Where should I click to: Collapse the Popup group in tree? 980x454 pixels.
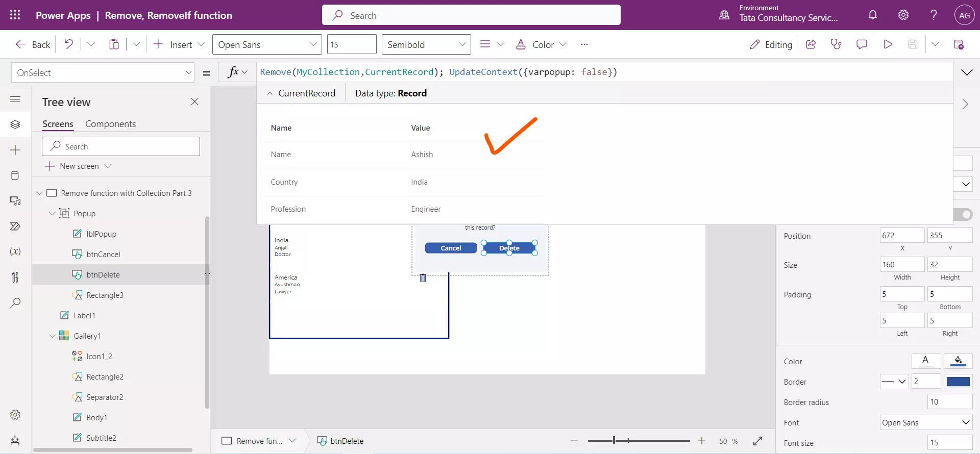52,213
